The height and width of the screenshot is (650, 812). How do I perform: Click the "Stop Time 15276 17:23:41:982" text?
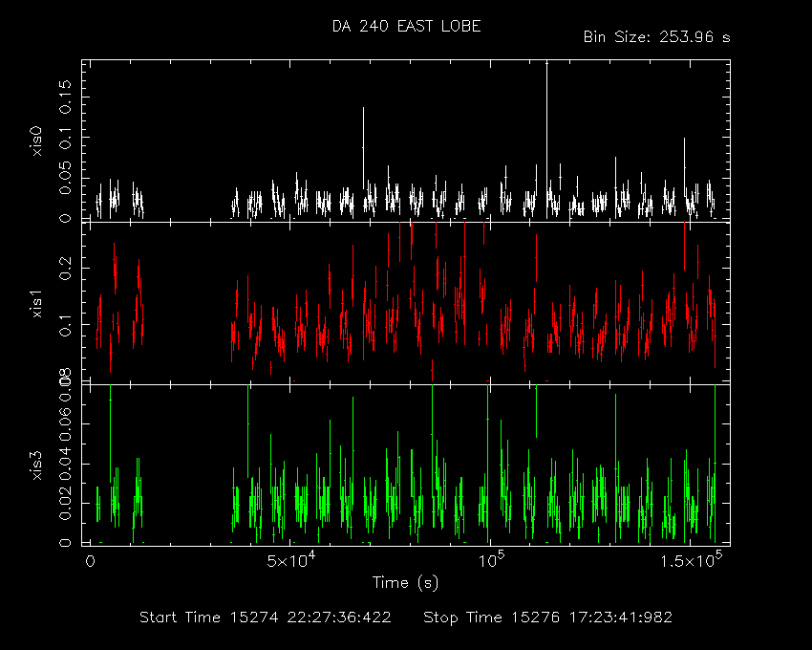(x=548, y=617)
